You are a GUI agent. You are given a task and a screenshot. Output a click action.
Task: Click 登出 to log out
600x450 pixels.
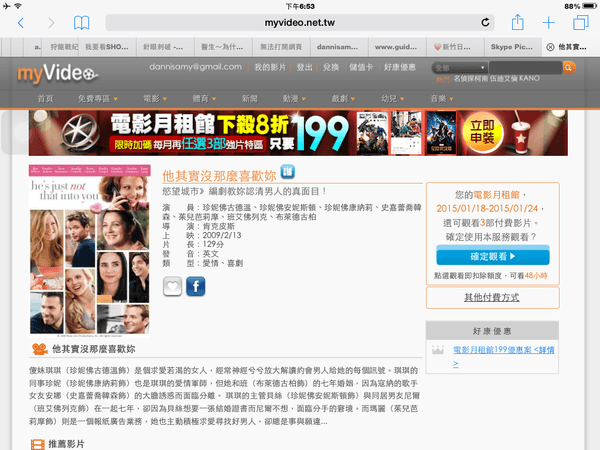point(305,67)
